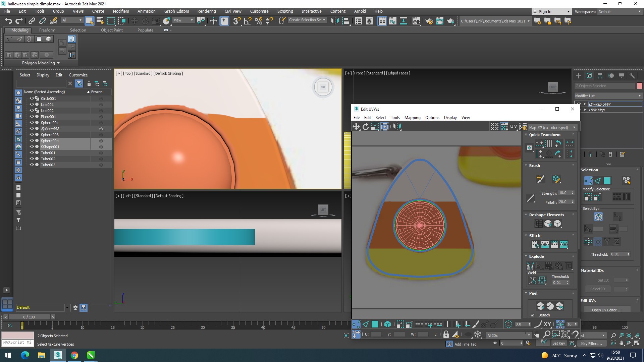Click the Set Key button
Image resolution: width=644 pixels, height=362 pixels.
coord(558,343)
